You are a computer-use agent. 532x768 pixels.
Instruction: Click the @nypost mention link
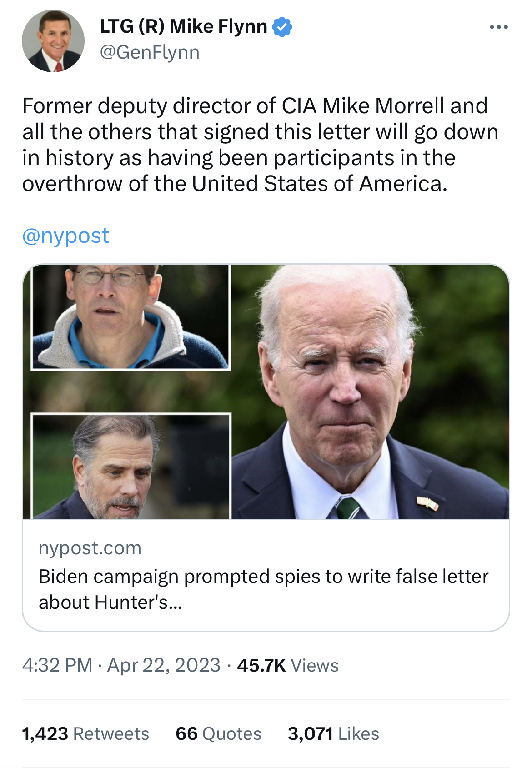pos(66,236)
